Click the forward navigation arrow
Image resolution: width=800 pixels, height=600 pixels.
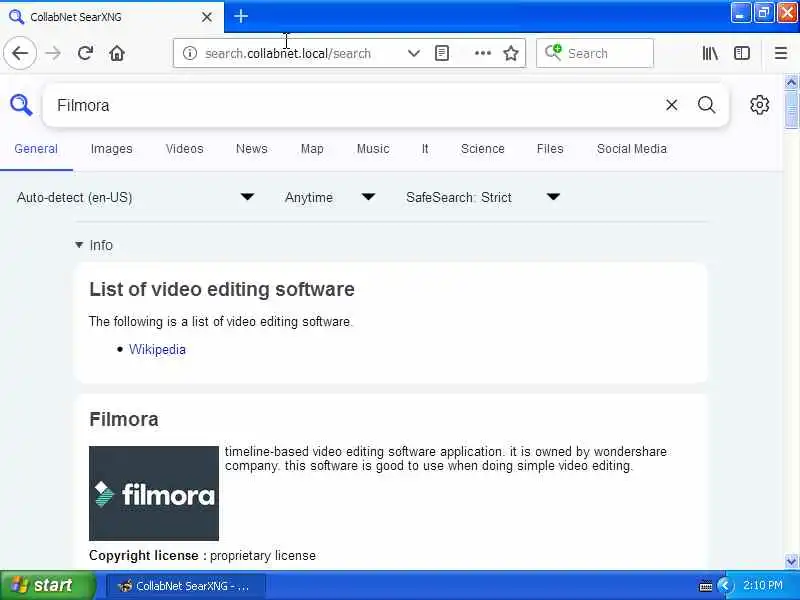53,53
